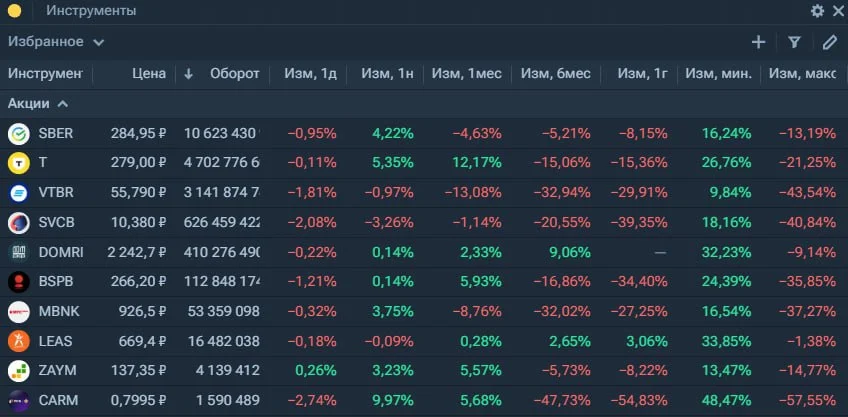Sort by the Изм, 1мес column
The height and width of the screenshot is (417, 848).
[466, 74]
